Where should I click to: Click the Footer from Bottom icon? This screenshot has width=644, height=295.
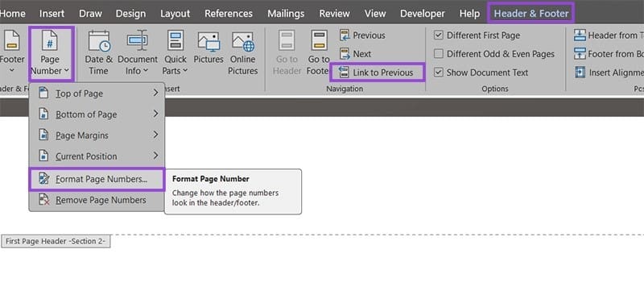[580, 54]
